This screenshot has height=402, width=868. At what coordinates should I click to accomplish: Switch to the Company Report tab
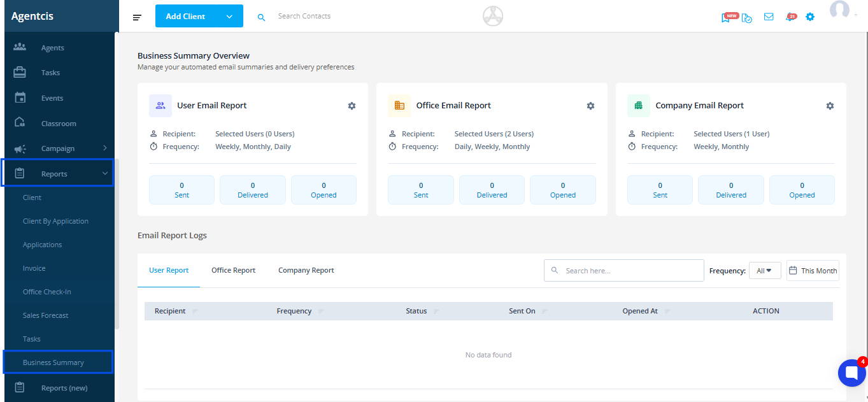pyautogui.click(x=306, y=270)
